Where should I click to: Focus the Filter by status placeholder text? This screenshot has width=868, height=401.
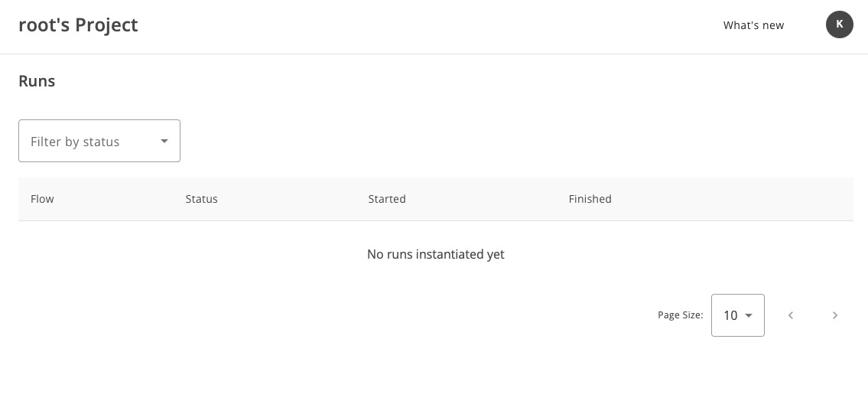click(x=75, y=142)
